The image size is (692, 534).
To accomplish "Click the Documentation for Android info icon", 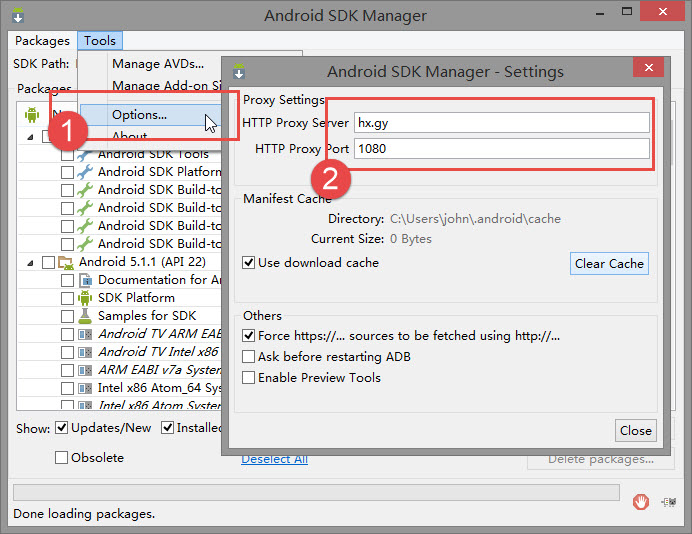I will (85, 280).
